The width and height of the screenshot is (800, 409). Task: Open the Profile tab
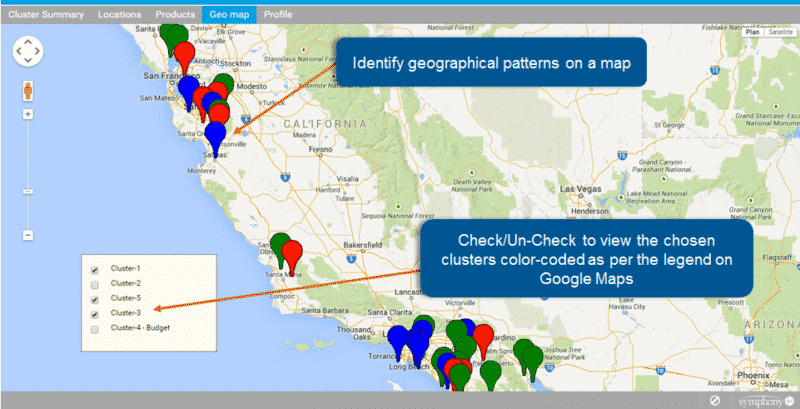tap(278, 15)
